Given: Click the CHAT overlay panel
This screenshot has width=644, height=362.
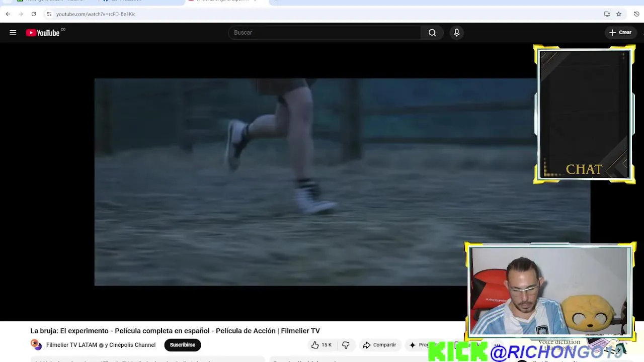Looking at the screenshot, I should (x=584, y=115).
